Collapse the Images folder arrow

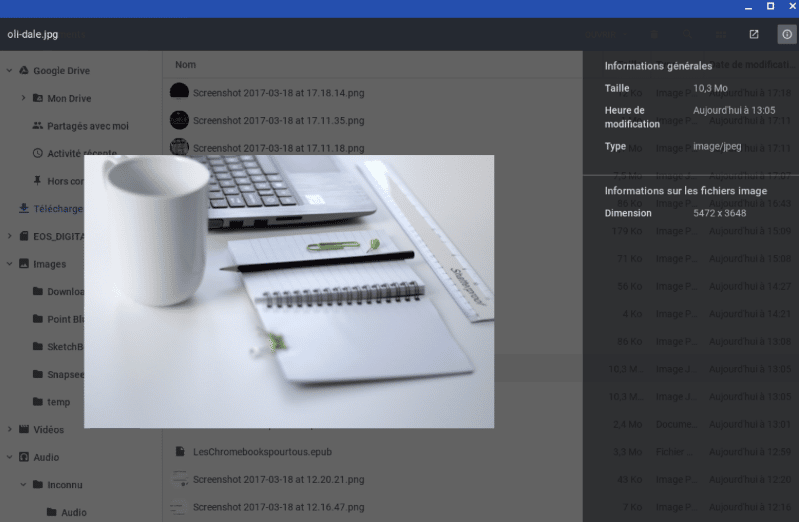(x=9, y=264)
